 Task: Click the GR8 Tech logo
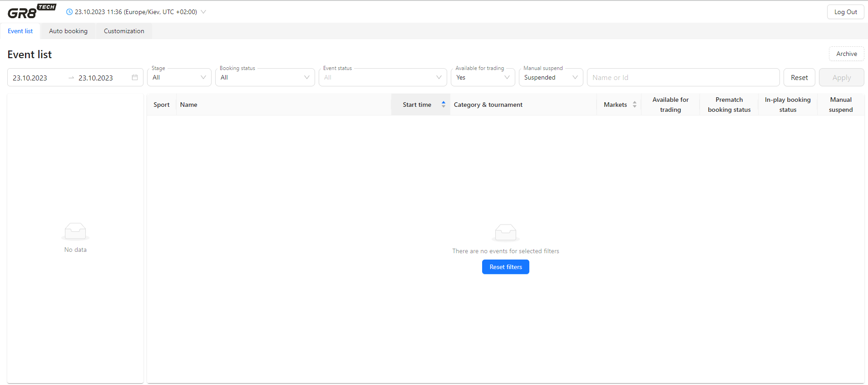pyautogui.click(x=32, y=11)
